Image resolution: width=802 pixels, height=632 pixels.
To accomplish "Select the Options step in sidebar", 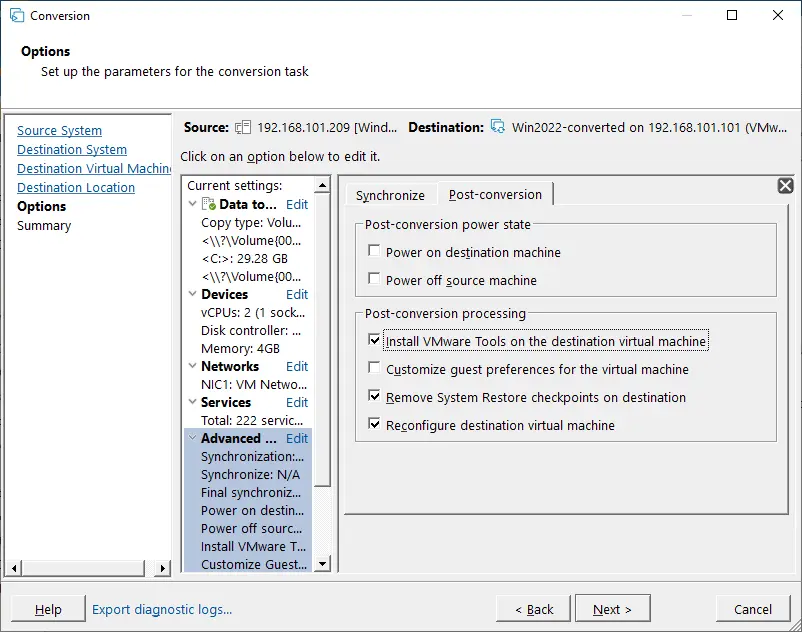I will point(41,206).
